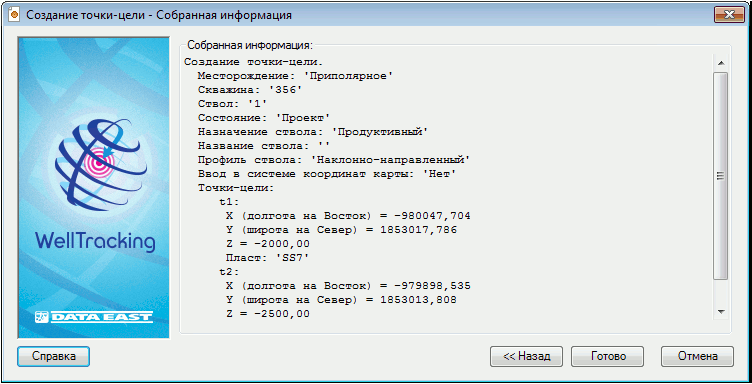
Task: Click the Скважина '356' line
Action: point(250,90)
